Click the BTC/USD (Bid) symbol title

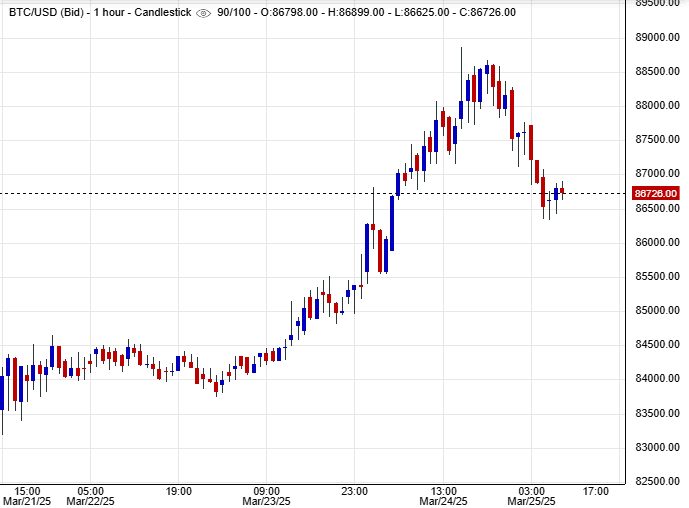coord(48,12)
